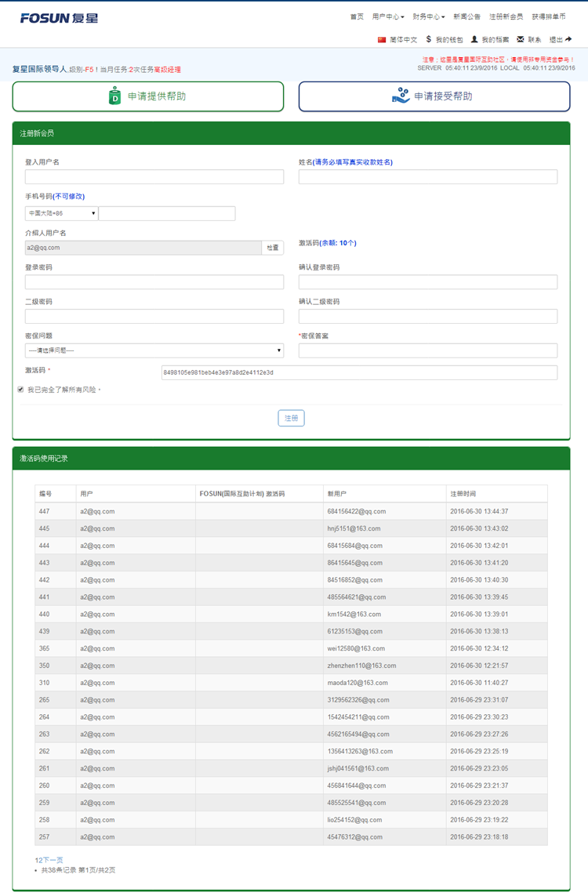Click new user wei12580@163.com
Image resolution: width=588 pixels, height=896 pixels.
[x=356, y=648]
